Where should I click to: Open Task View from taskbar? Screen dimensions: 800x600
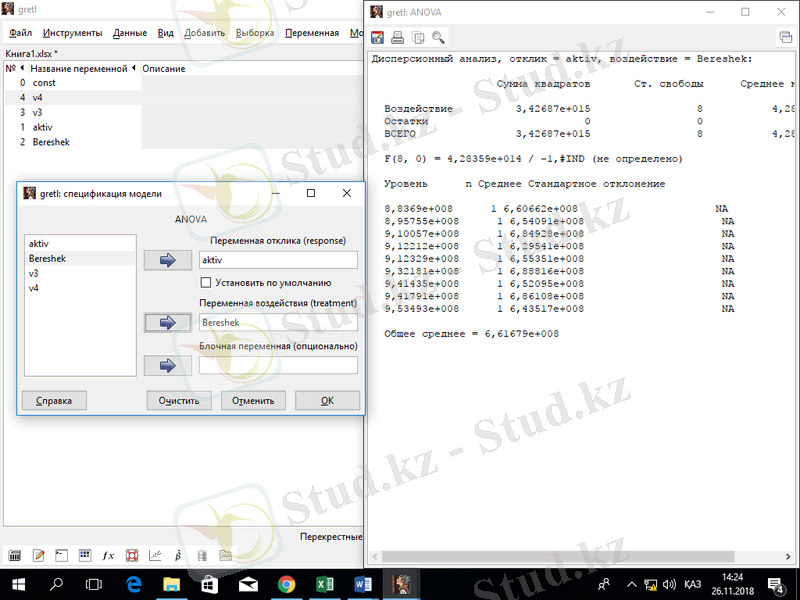[93, 585]
